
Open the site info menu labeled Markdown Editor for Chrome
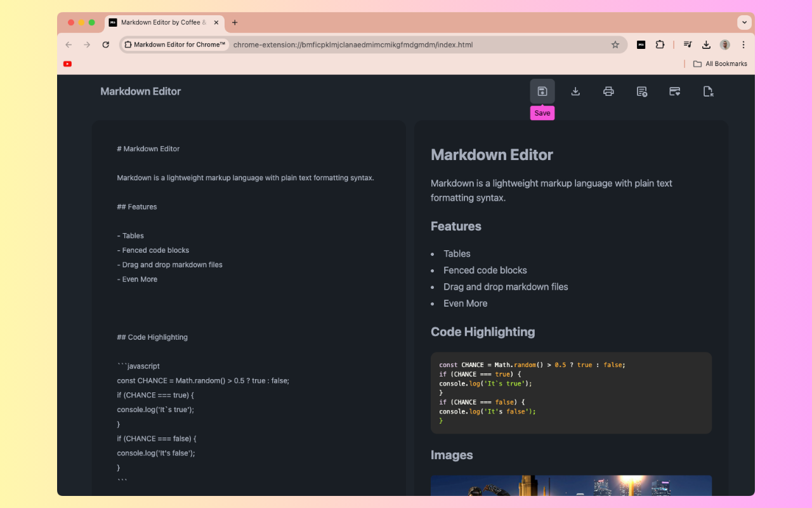click(x=174, y=44)
